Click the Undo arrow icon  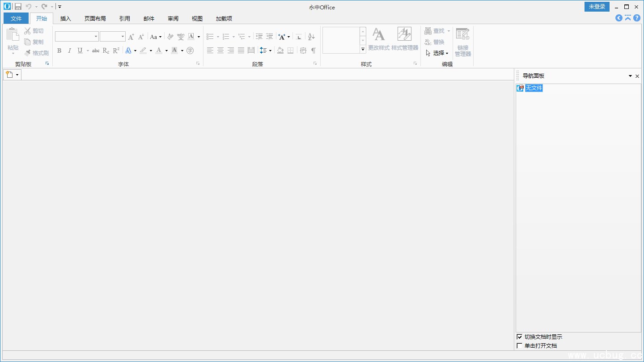point(29,7)
